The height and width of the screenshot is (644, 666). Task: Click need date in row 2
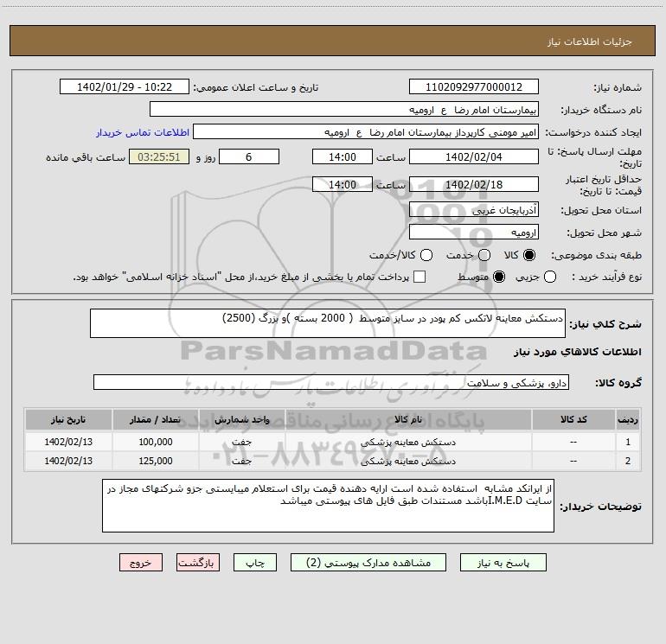click(x=68, y=461)
